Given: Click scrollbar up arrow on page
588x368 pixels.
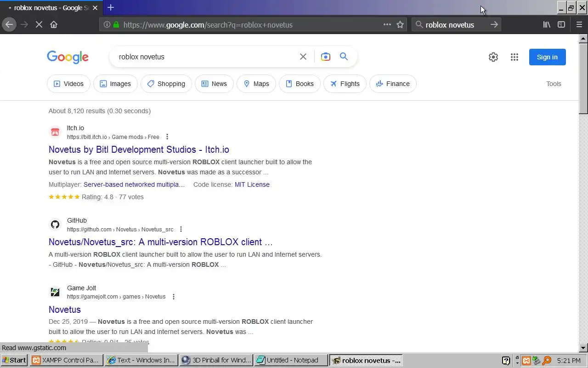Looking at the screenshot, I should [583, 38].
